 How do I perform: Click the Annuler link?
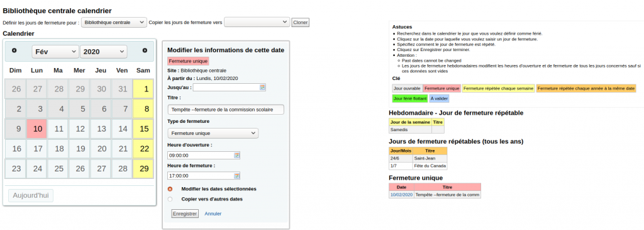213,214
